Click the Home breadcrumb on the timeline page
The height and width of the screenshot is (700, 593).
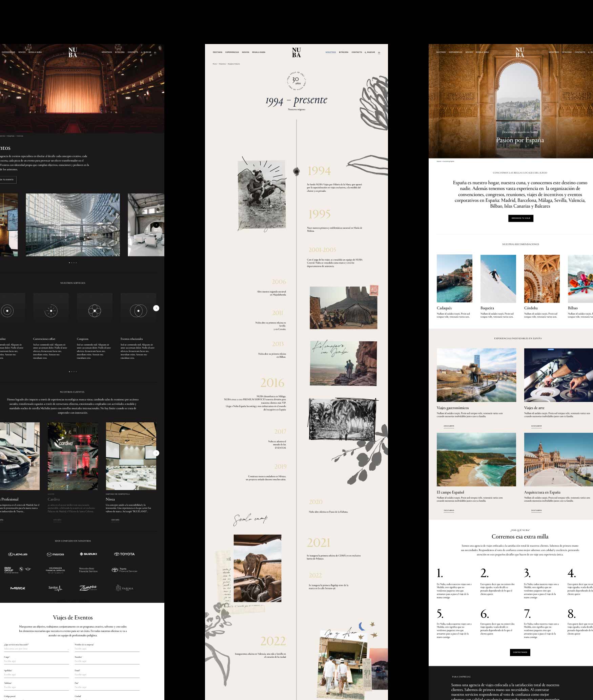[215, 64]
